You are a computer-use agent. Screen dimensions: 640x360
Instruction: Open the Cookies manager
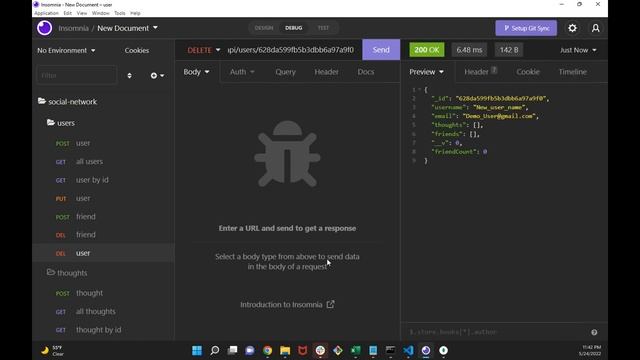[x=137, y=50]
